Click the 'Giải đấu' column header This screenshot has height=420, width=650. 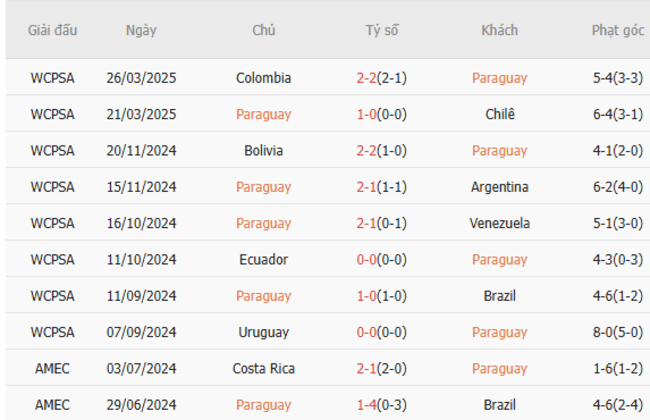click(x=52, y=30)
